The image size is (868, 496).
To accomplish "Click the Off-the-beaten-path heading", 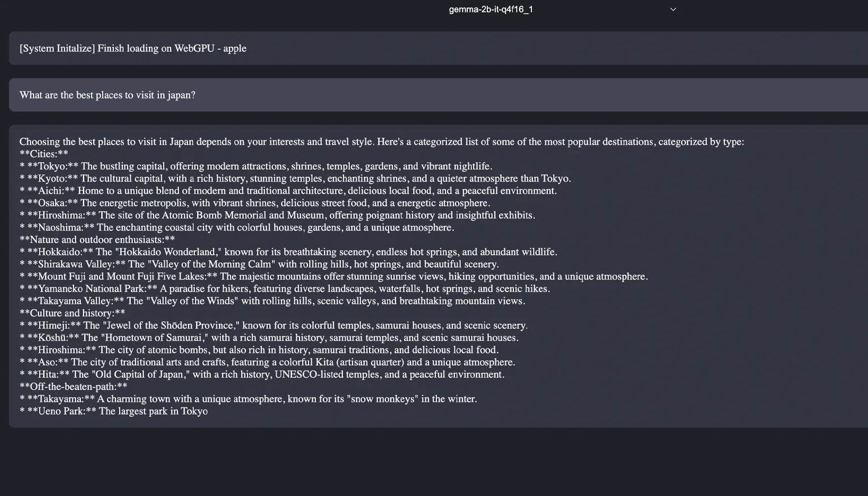I will tap(73, 386).
